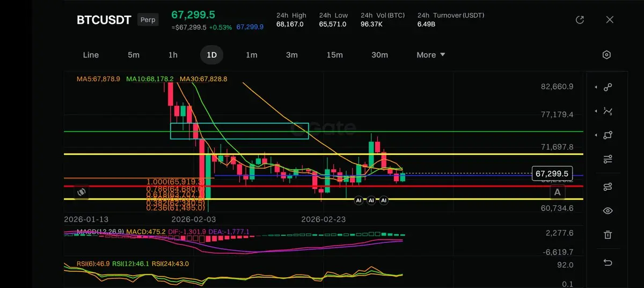
Task: Toggle drawing visibility with the eye icon
Action: pos(608,211)
